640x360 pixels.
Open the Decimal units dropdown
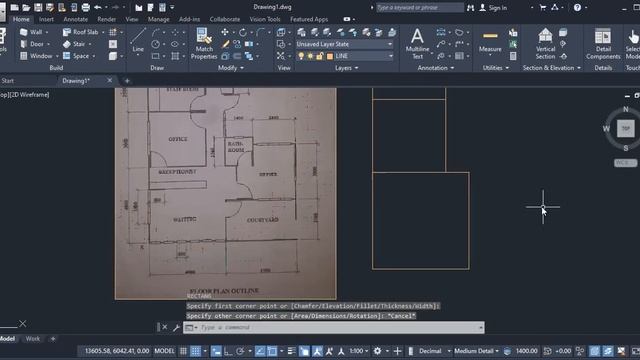pos(434,351)
